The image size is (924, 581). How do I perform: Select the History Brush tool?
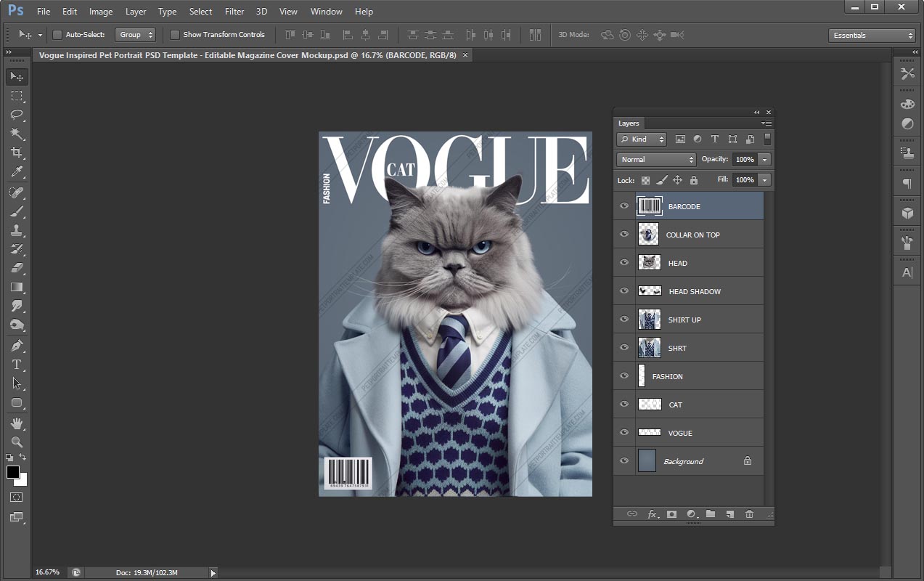point(16,249)
